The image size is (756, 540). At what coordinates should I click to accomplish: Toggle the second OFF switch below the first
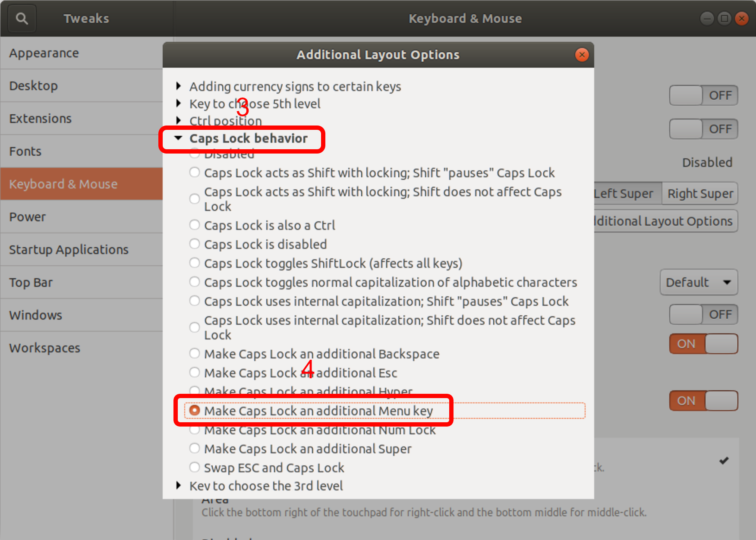(x=704, y=129)
